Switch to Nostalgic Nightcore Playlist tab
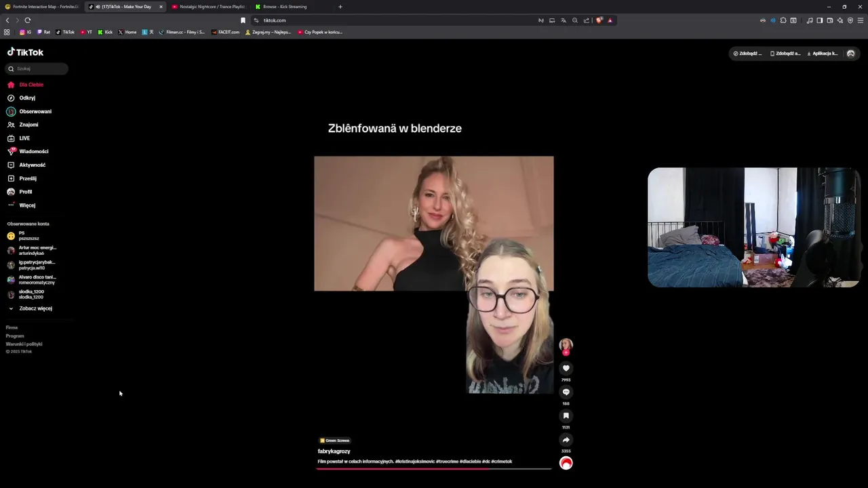Screen dimensions: 868x488 pyautogui.click(x=208, y=7)
